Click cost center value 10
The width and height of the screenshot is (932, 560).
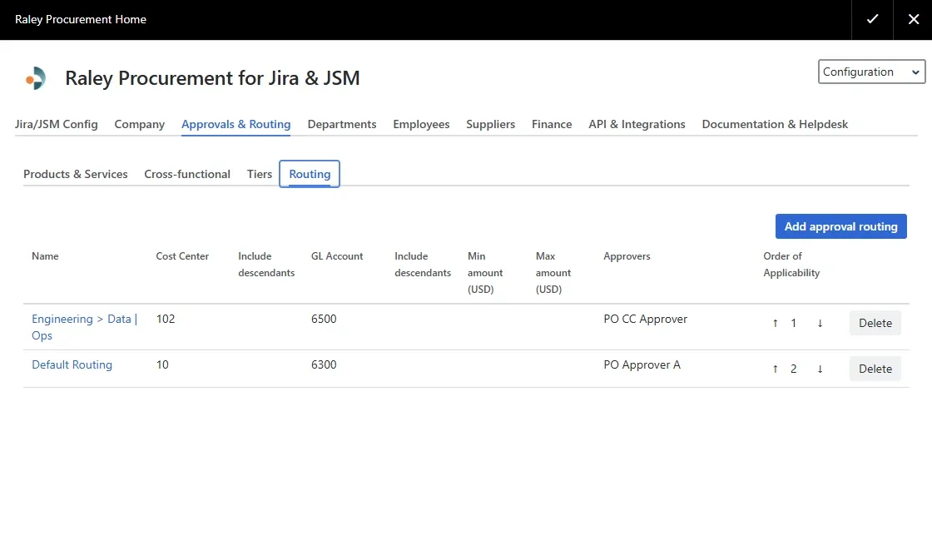coord(162,365)
